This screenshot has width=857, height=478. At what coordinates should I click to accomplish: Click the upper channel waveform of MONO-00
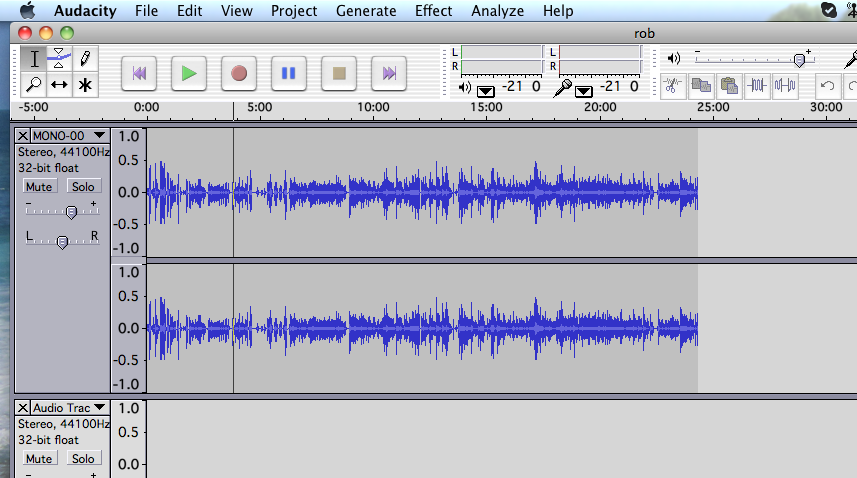tap(422, 192)
